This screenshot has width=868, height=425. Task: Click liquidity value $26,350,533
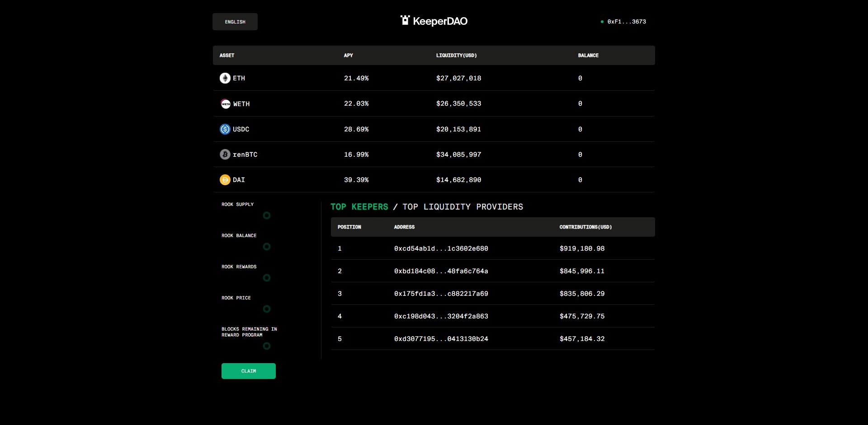click(459, 103)
